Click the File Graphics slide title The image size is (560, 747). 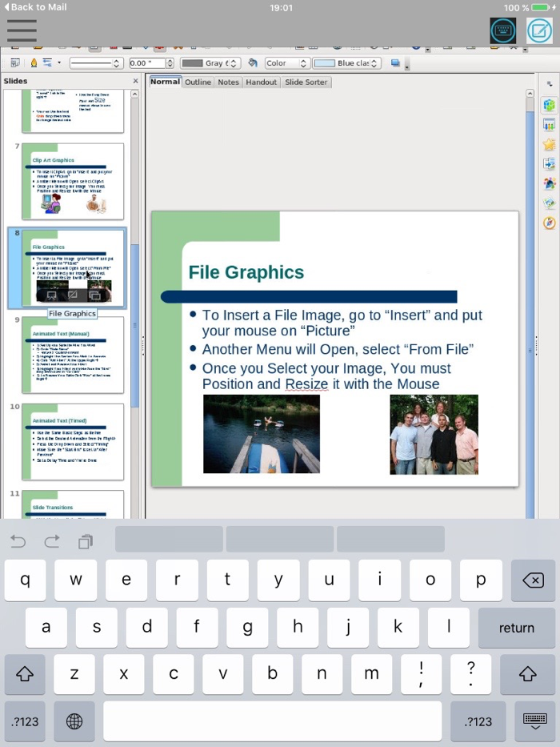coord(246,272)
